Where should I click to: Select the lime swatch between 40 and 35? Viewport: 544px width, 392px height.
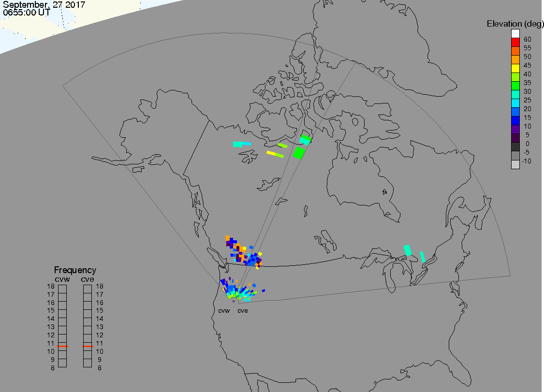[x=515, y=77]
